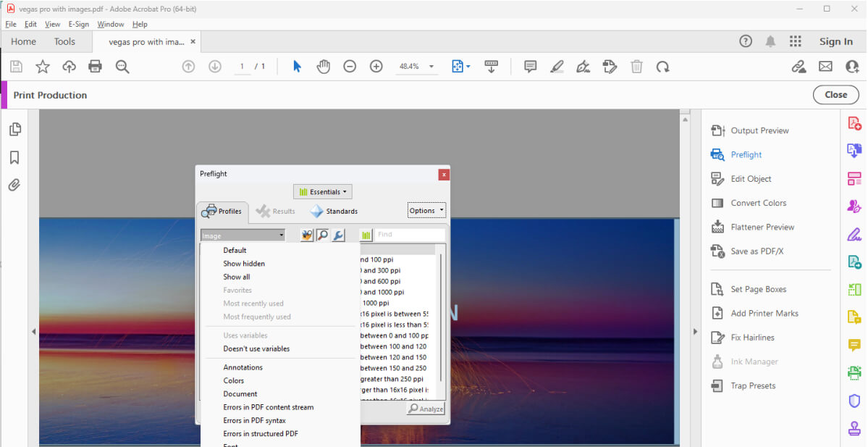This screenshot has height=447, width=868.
Task: Click Sign In link
Action: click(x=835, y=41)
